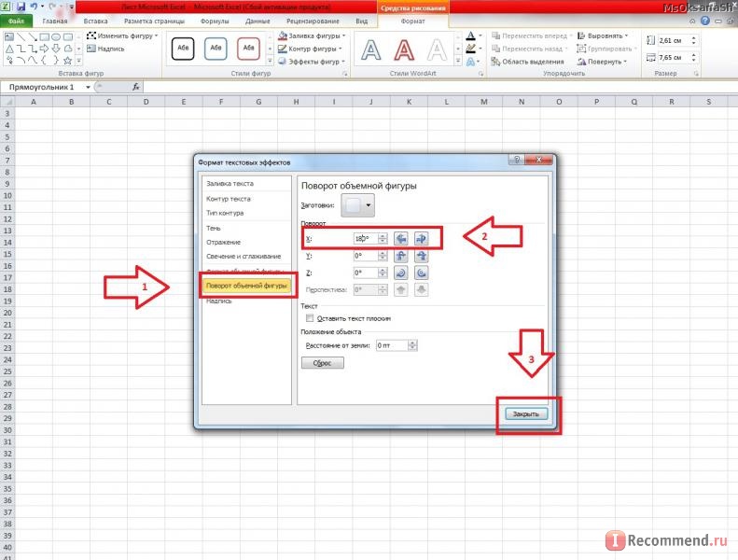738x560 pixels.
Task: Select Тень in the dialog sidebar
Action: (215, 229)
